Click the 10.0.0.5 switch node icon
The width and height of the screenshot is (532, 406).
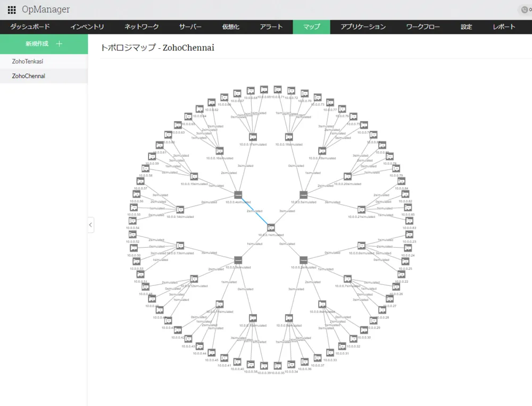click(x=304, y=195)
